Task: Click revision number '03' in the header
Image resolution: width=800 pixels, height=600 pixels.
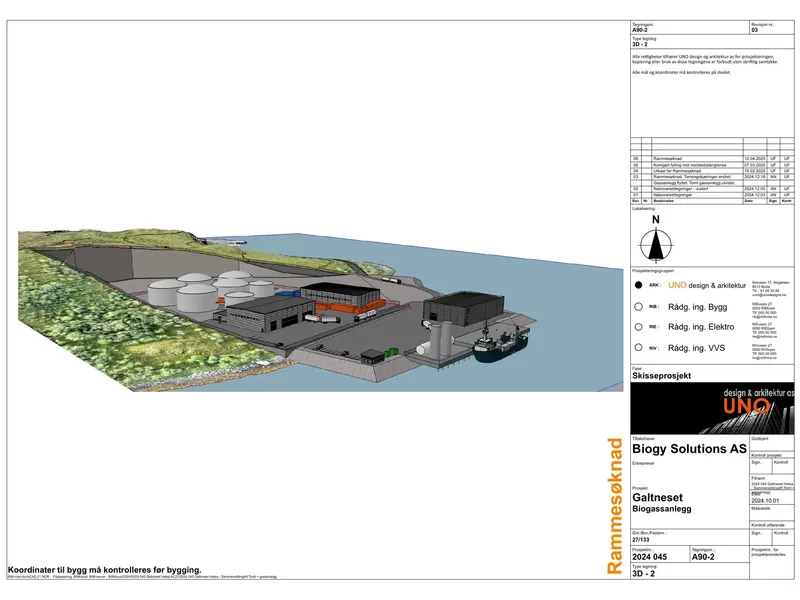Action: [755, 30]
